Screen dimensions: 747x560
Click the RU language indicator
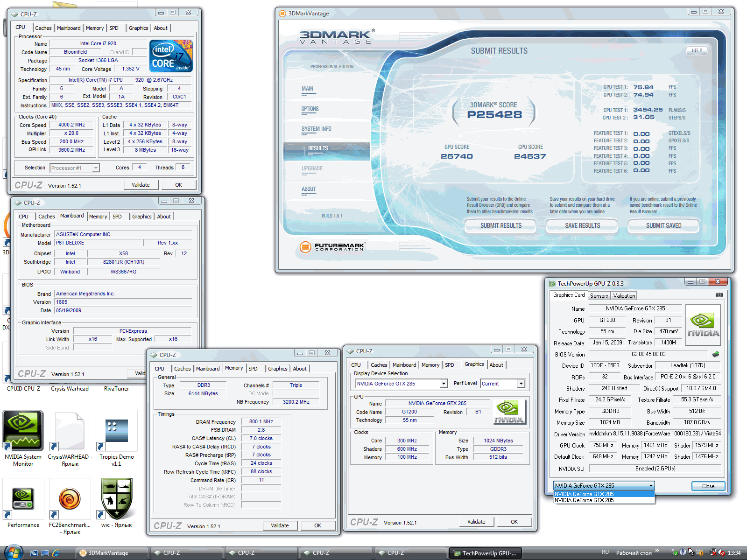click(x=605, y=553)
